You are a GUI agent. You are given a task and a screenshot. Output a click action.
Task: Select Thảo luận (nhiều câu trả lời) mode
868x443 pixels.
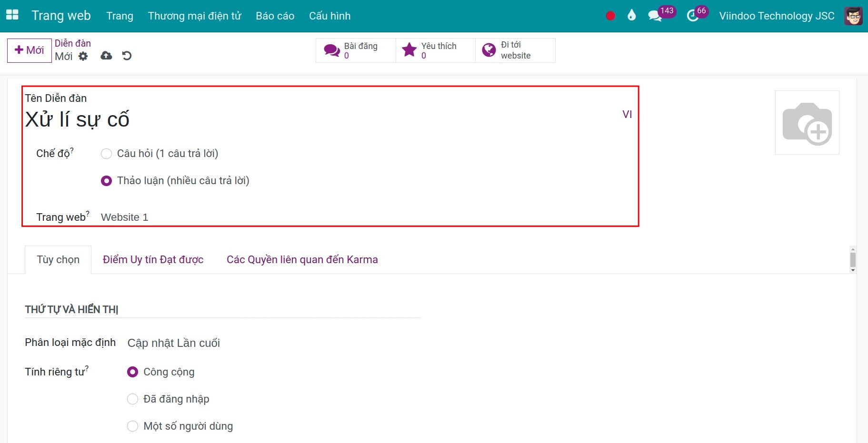tap(107, 181)
